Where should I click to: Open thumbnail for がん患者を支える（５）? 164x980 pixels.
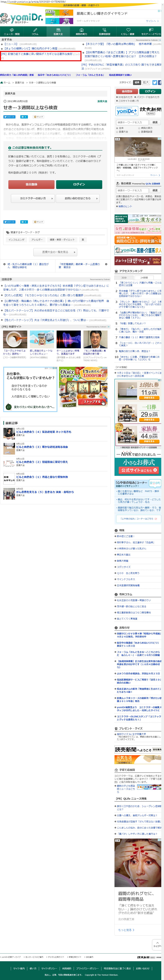9,494
